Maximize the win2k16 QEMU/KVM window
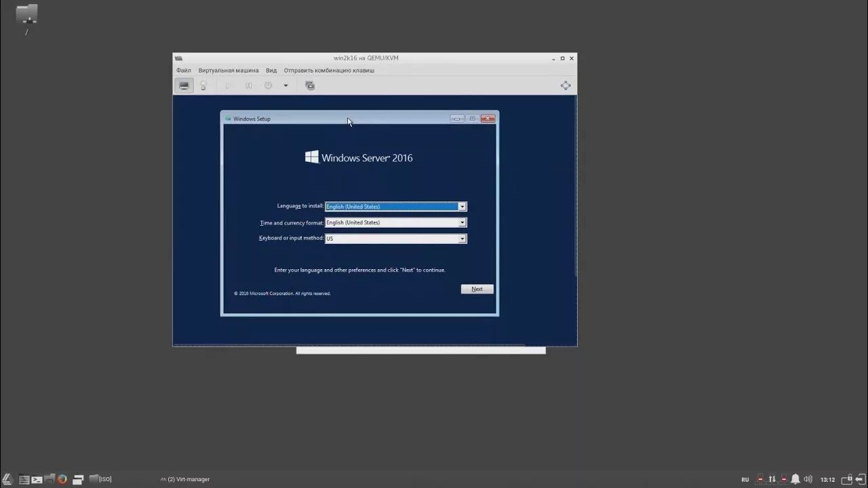 (562, 58)
